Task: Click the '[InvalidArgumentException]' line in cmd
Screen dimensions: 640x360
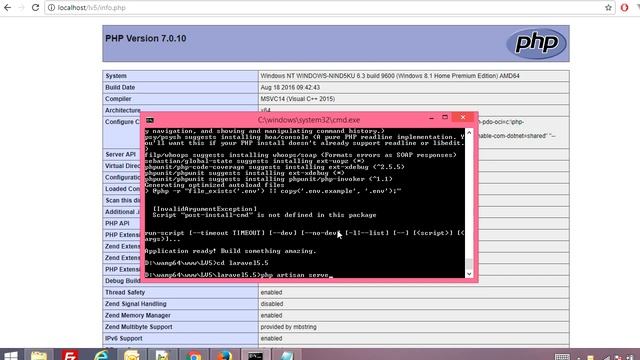Action: click(x=205, y=209)
